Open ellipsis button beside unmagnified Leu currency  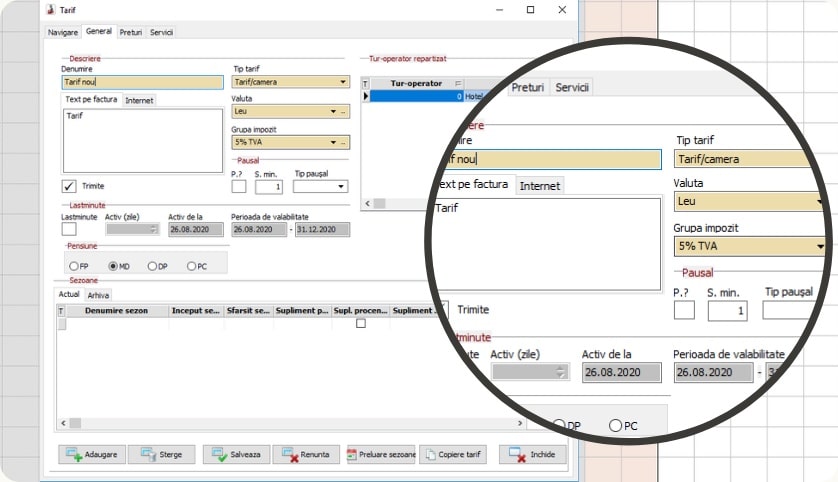click(344, 111)
